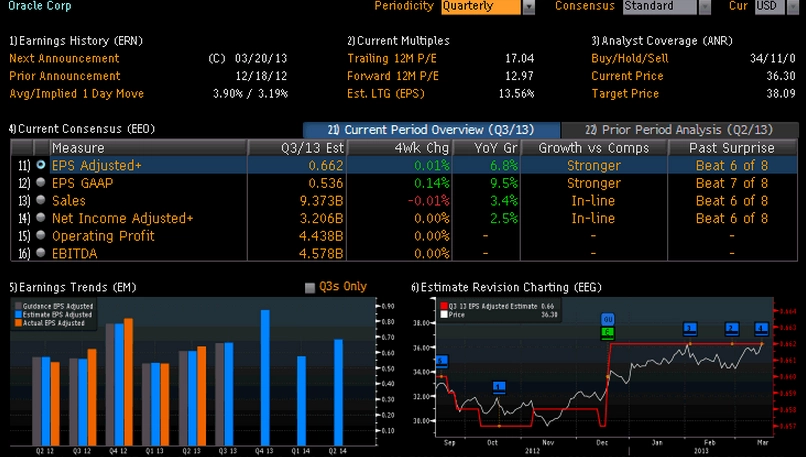This screenshot has width=806, height=457.
Task: Click the Actual EPS Adjusted orange legend swatch
Action: click(18, 323)
